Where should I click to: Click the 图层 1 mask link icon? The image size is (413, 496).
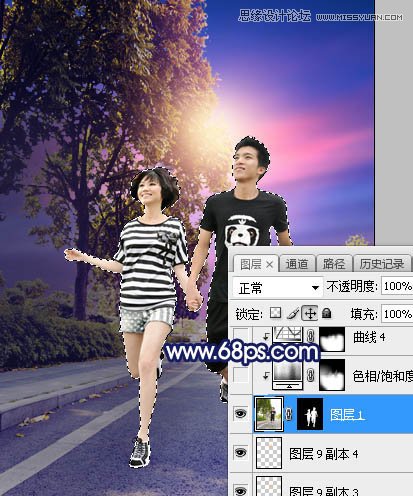point(289,414)
